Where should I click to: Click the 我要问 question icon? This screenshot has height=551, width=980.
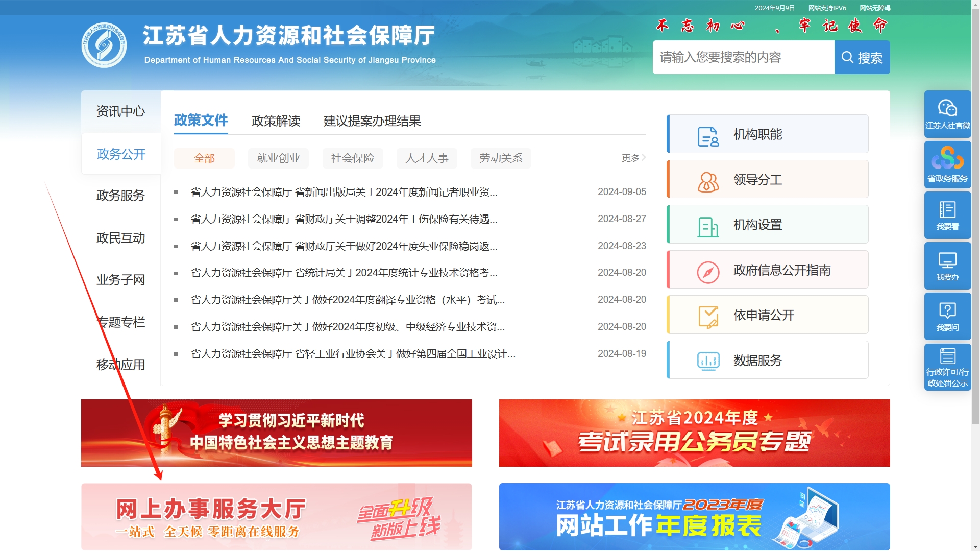click(947, 310)
